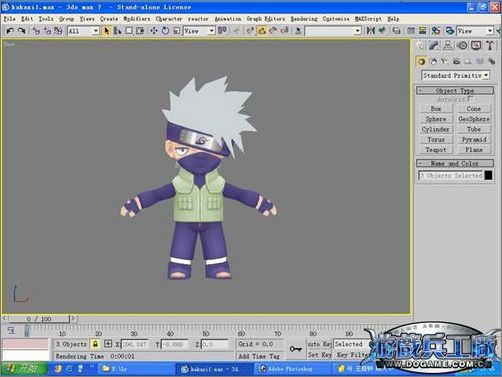Click the Add Time Tag field
The image size is (502, 377).
pyautogui.click(x=259, y=356)
